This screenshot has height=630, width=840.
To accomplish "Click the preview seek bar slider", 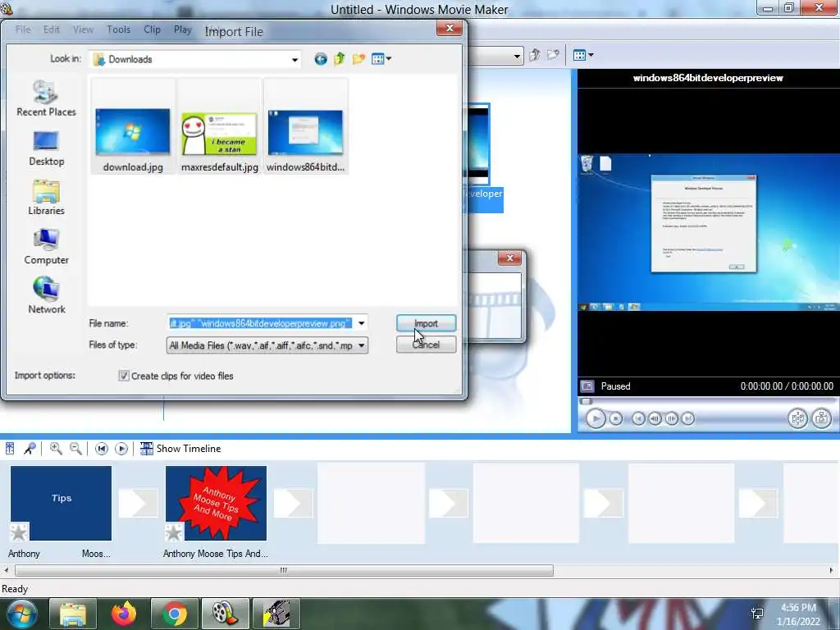I will [586, 401].
